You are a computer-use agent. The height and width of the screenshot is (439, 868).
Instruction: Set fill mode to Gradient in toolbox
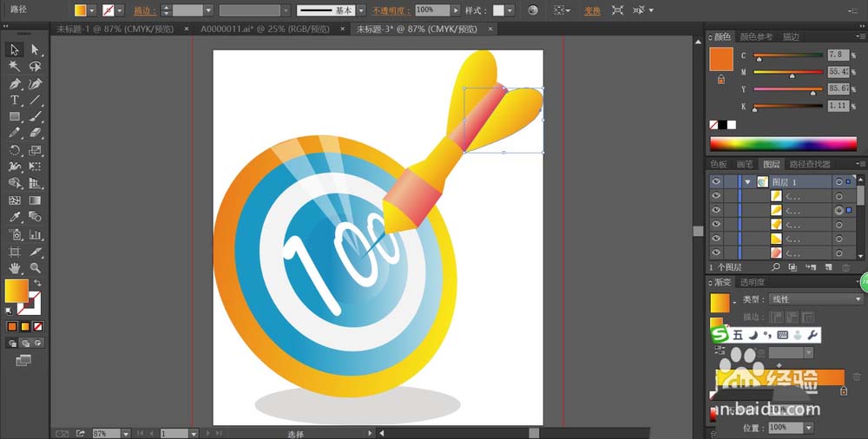coord(25,326)
